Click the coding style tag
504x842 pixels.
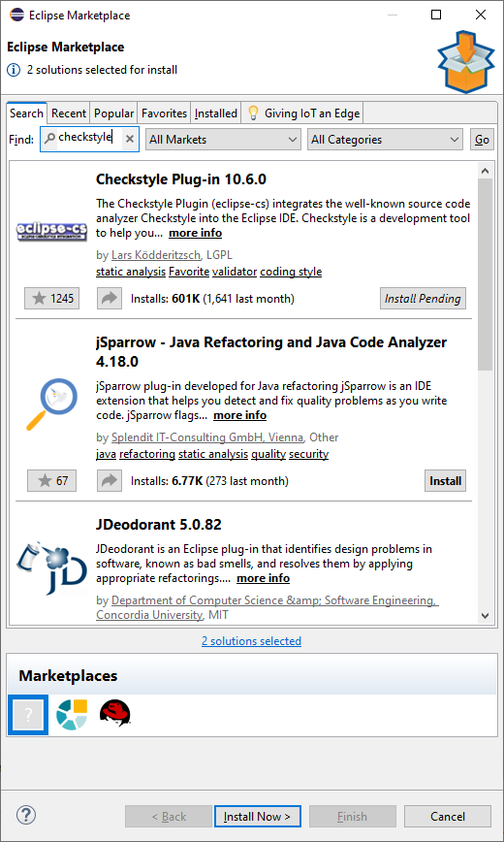click(x=291, y=272)
